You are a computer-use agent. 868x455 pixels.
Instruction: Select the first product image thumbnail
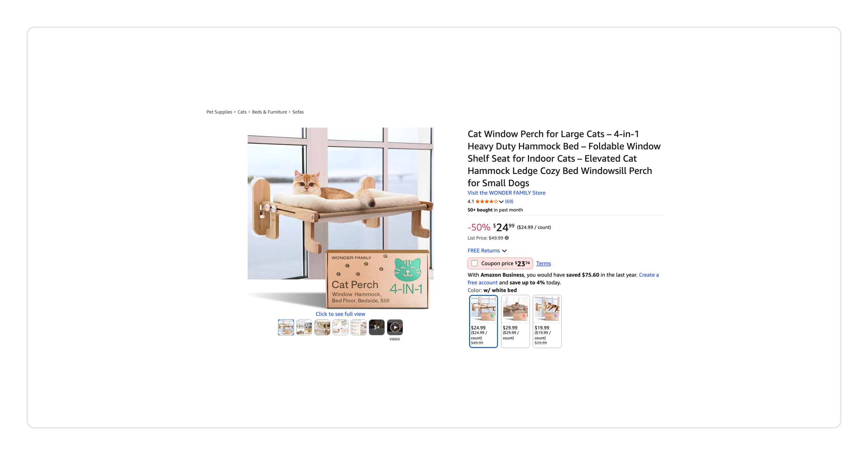coord(286,327)
